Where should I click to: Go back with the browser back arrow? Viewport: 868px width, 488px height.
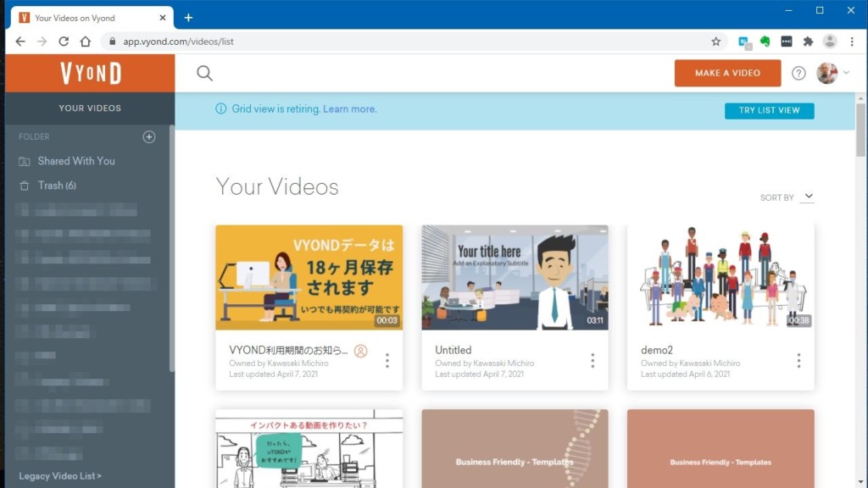click(20, 42)
